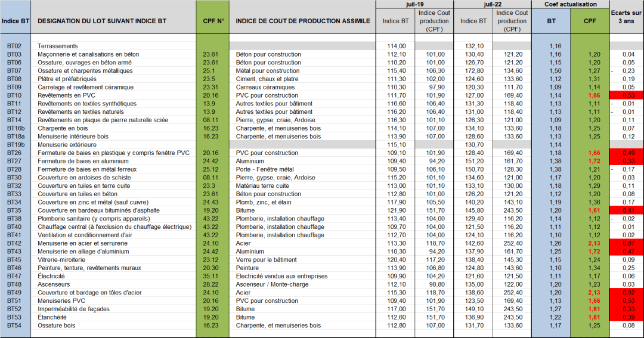Viewport: 644px width, 338px height.
Task: Click the 'Terrassements' designation cell
Action: pos(58,46)
